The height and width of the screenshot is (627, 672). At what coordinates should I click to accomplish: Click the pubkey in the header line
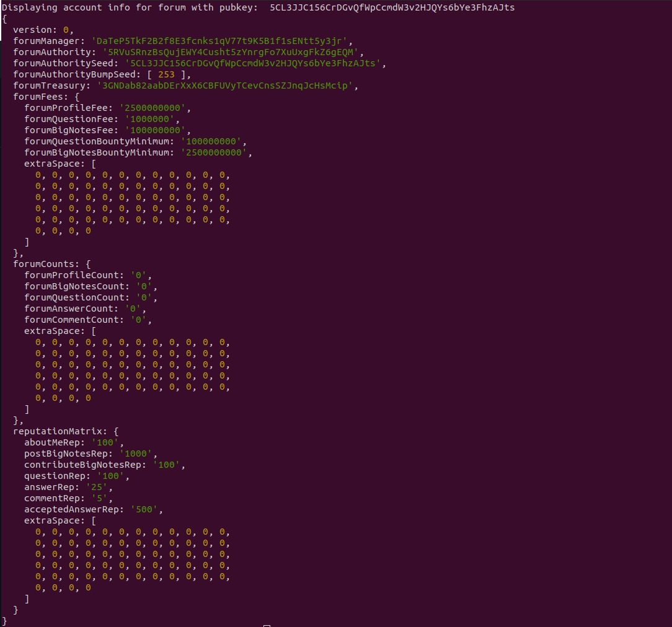[x=392, y=7]
